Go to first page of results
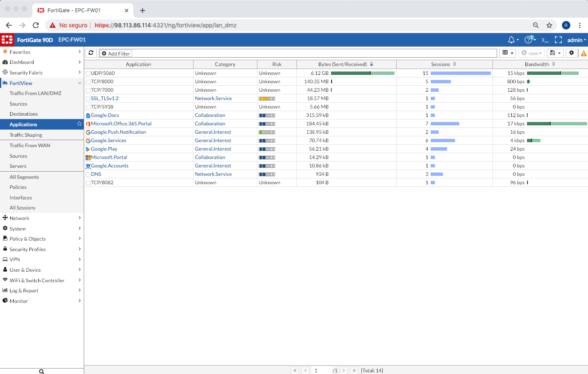Viewport: 588px width, 374px height. 295,370
